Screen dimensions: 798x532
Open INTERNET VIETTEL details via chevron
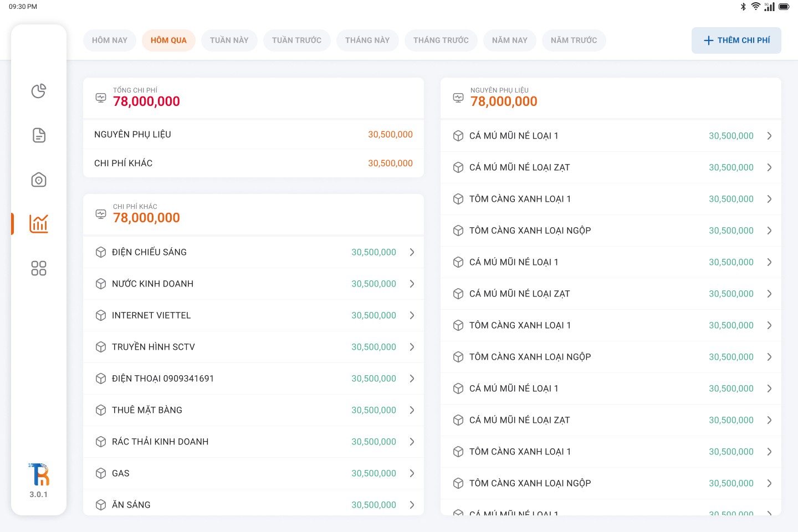(412, 315)
